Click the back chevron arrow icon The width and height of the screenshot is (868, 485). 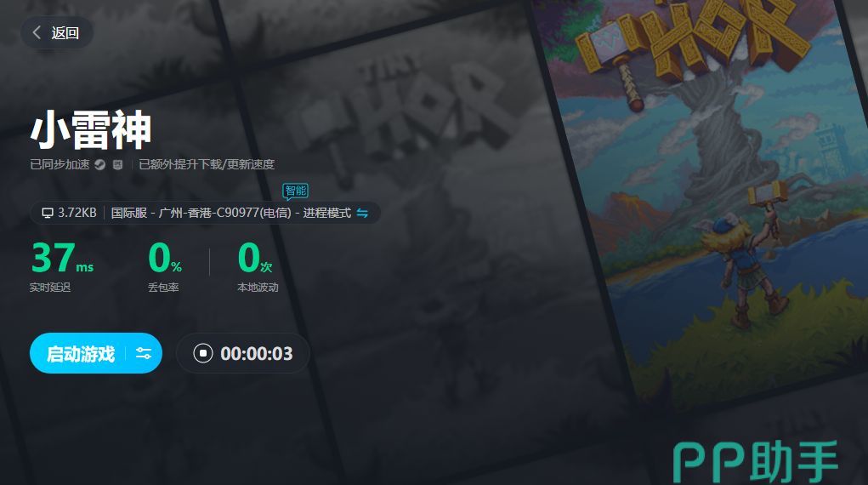37,32
